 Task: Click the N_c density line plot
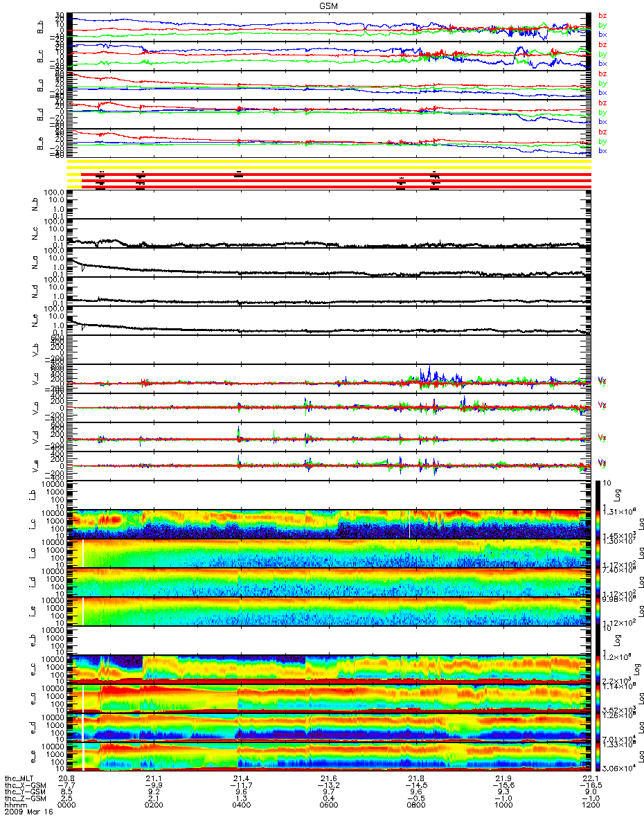(x=328, y=233)
